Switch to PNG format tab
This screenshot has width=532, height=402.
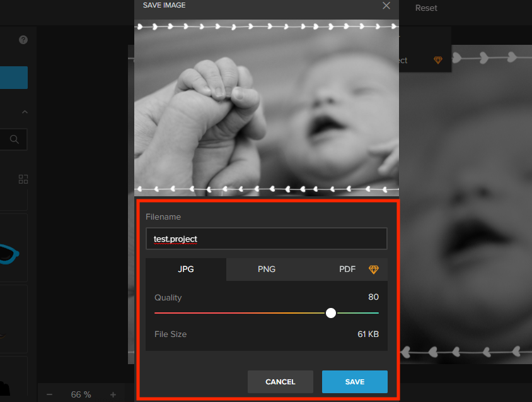(x=267, y=269)
